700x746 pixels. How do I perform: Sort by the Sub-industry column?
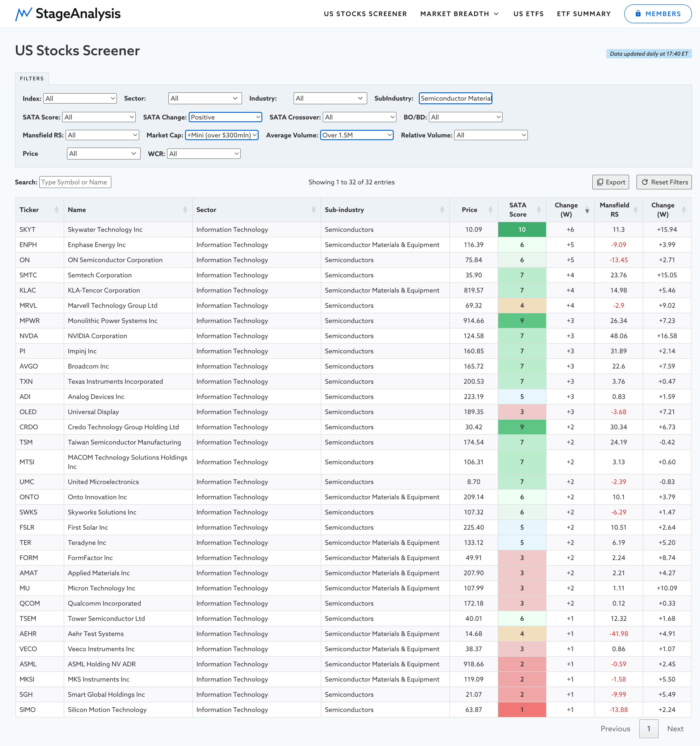pos(385,210)
